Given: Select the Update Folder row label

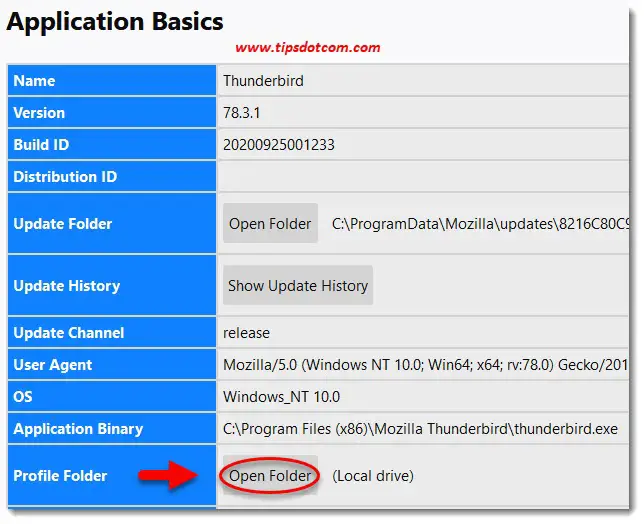Looking at the screenshot, I should click(62, 224).
